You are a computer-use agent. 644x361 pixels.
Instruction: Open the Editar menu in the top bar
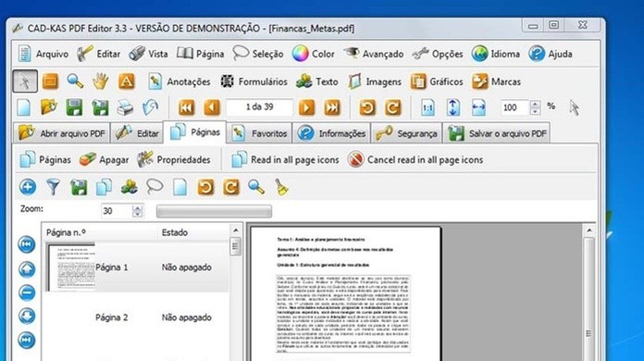click(99, 54)
